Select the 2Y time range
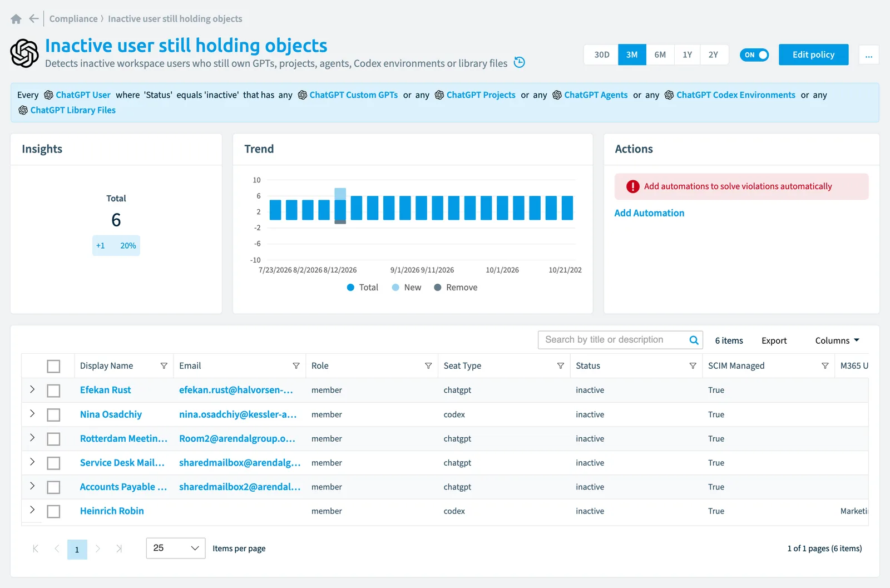890x588 pixels. pyautogui.click(x=714, y=55)
